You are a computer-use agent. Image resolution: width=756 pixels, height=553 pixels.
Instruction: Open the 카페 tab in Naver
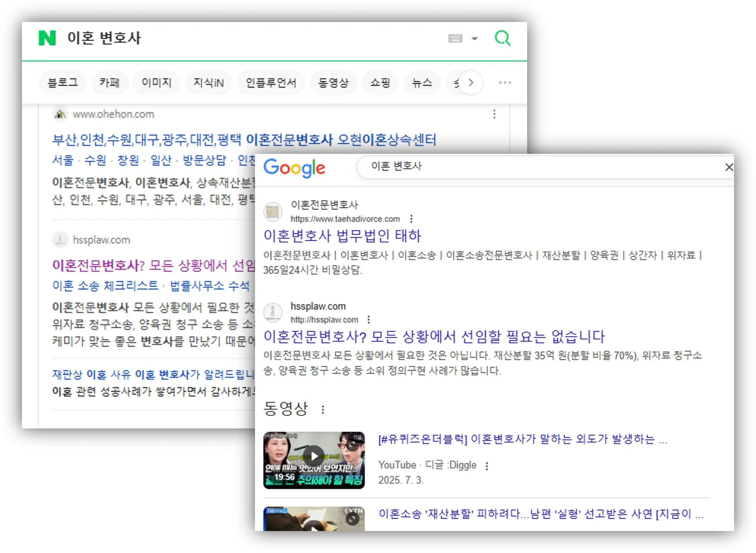coord(110,83)
